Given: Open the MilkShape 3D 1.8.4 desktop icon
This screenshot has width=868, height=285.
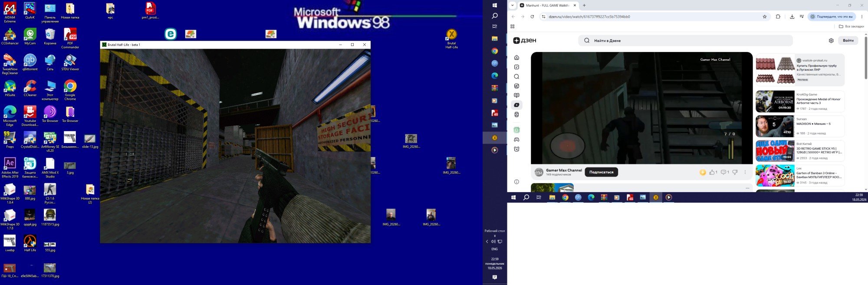Looking at the screenshot, I should click(x=10, y=193).
